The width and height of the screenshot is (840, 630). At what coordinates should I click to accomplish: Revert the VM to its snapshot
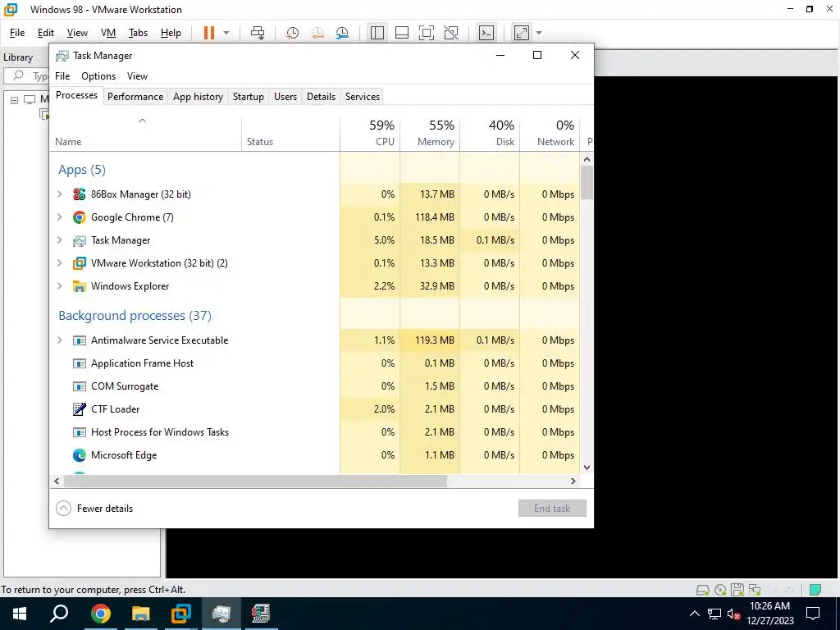317,33
